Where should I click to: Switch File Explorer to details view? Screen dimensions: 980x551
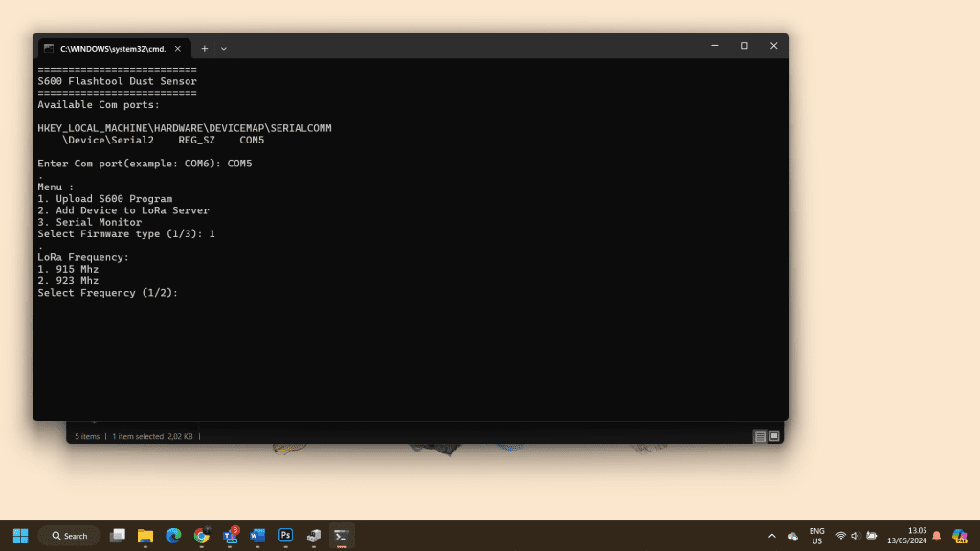point(760,436)
